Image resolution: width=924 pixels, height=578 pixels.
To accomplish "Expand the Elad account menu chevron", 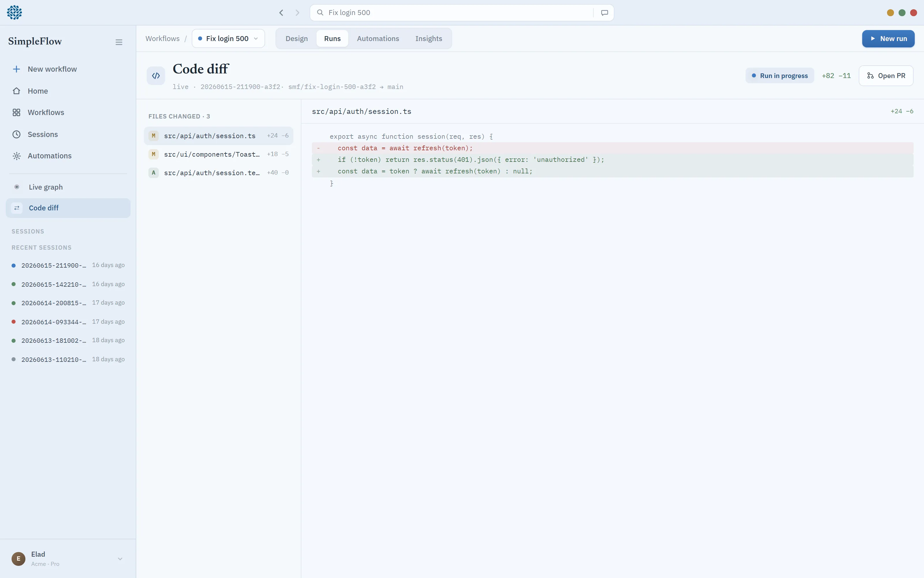I will (120, 559).
